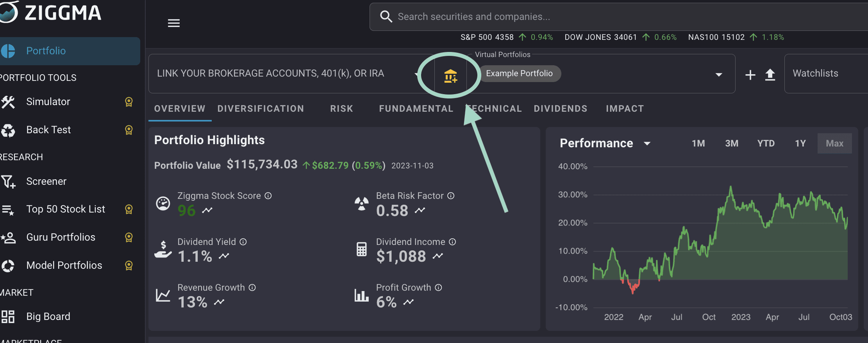
Task: Switch to the Risk tab
Action: [x=341, y=109]
